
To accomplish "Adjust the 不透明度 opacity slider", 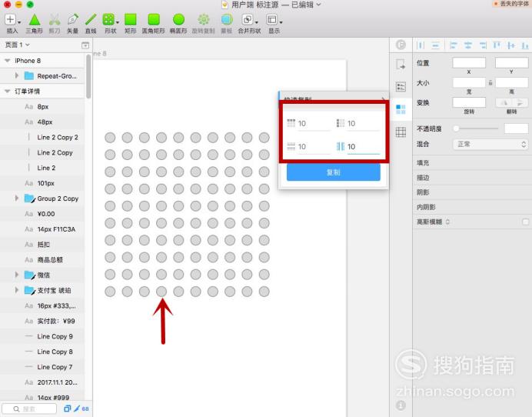I will (x=475, y=128).
